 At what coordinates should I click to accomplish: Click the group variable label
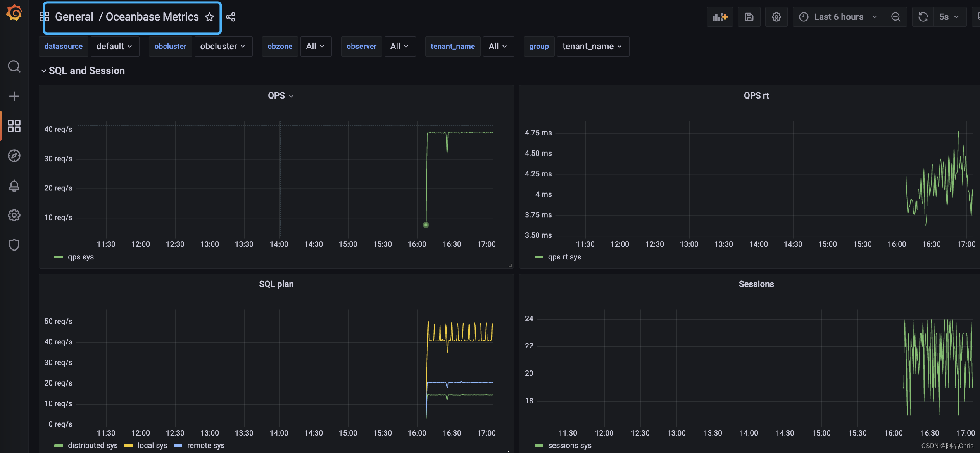(539, 47)
